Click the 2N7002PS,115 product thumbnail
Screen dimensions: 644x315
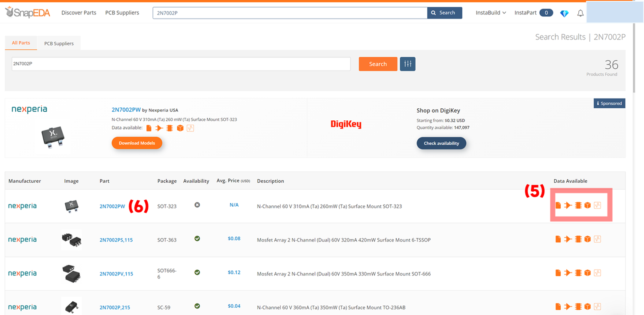(x=71, y=239)
